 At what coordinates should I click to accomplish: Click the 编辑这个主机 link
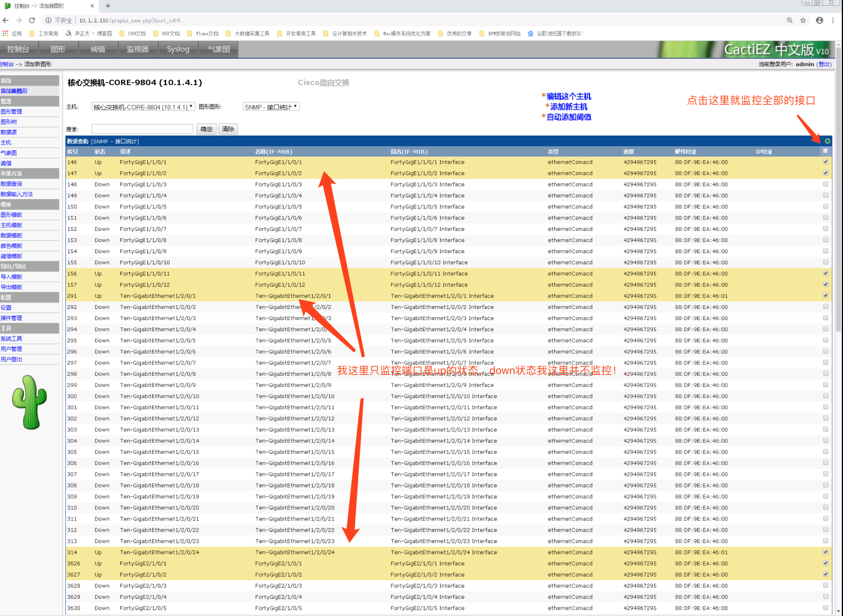tap(569, 96)
